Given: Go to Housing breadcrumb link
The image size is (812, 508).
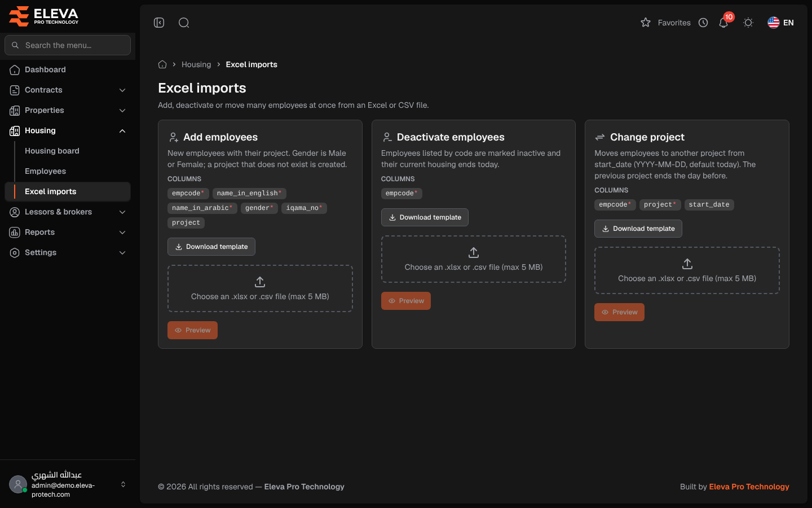Looking at the screenshot, I should tap(196, 64).
